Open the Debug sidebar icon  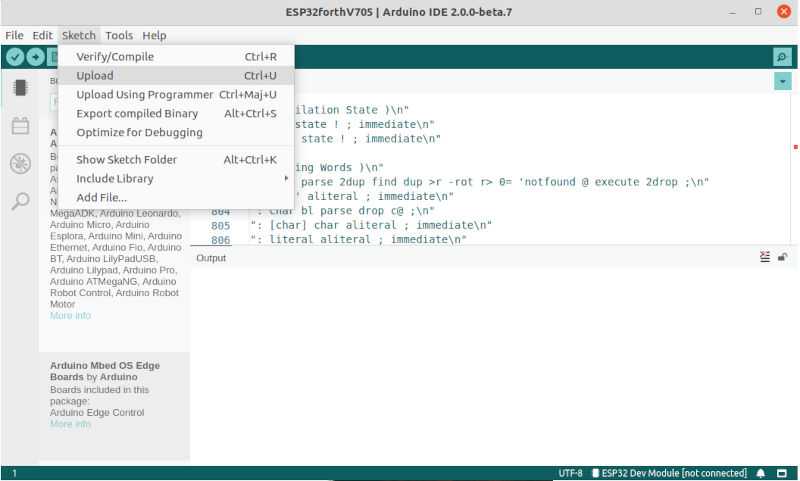coord(19,164)
